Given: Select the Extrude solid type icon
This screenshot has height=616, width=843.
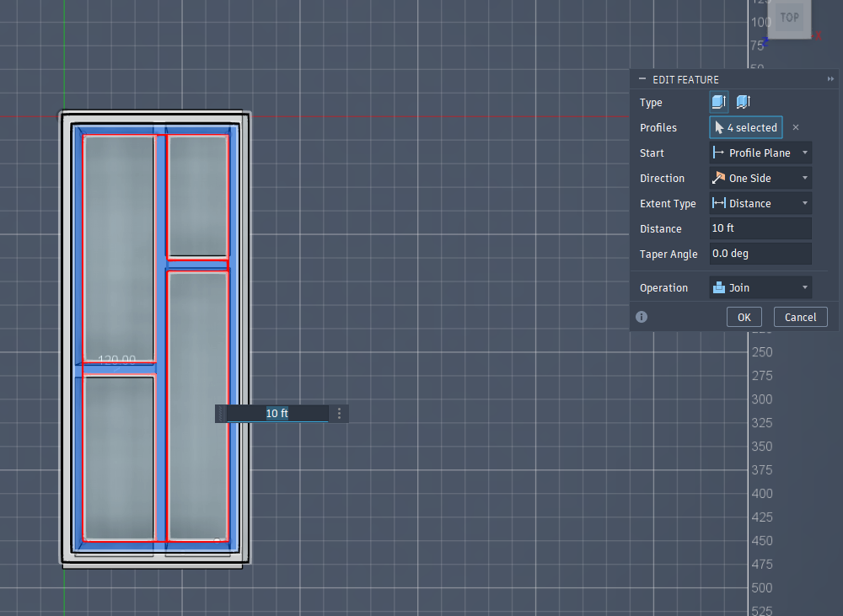Looking at the screenshot, I should pos(719,102).
